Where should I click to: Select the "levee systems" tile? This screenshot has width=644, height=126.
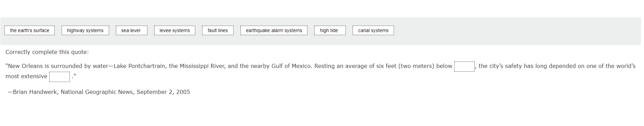click(174, 30)
